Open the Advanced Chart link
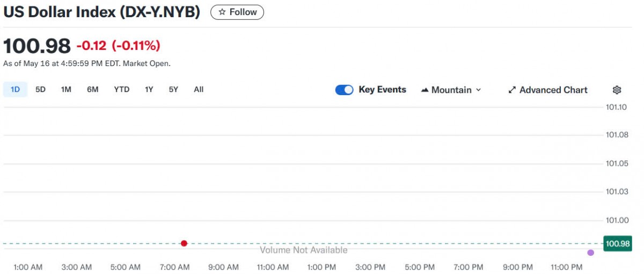Screen dimensions: 644x274 point(553,90)
